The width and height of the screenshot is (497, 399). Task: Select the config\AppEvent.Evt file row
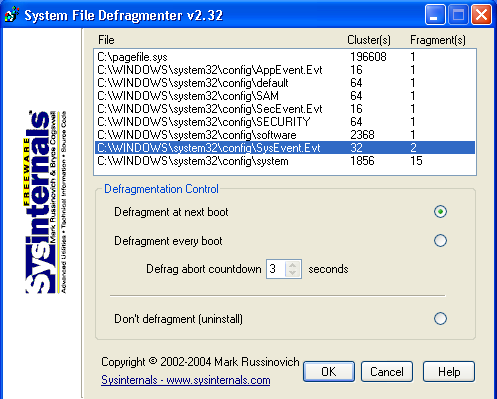[x=285, y=70]
